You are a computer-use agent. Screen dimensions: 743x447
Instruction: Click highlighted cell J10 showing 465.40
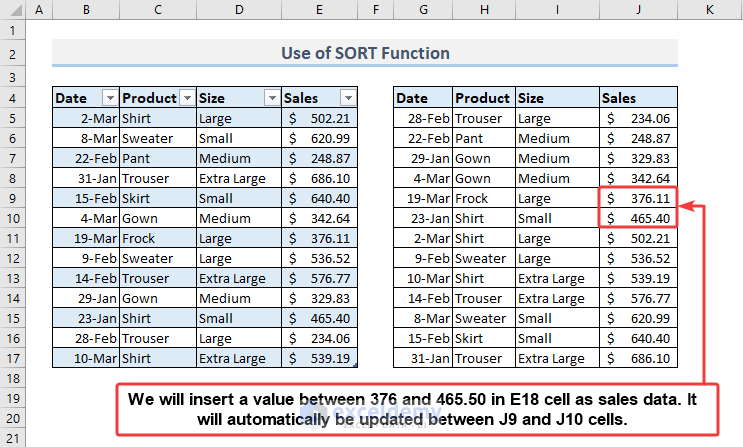[638, 218]
